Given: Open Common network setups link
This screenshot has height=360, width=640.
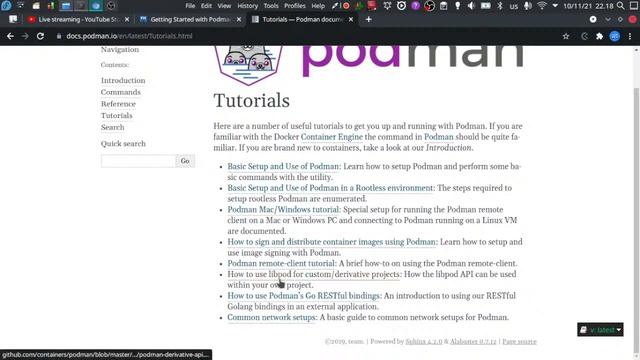Looking at the screenshot, I should pos(271,318).
